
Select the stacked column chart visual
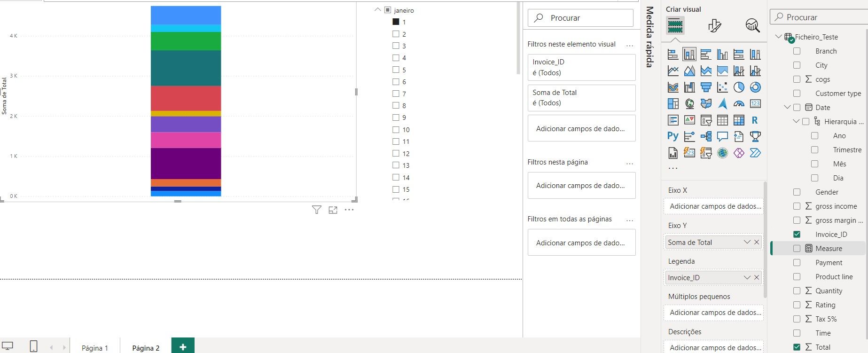[689, 55]
